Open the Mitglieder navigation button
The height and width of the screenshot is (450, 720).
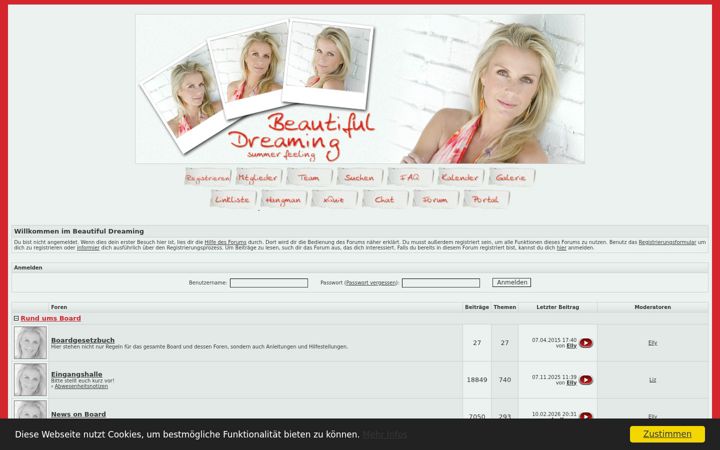(259, 177)
